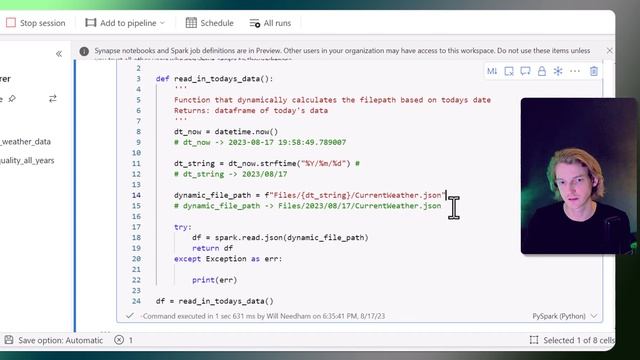Click the webcam video overlay thumbnail

click(x=578, y=176)
